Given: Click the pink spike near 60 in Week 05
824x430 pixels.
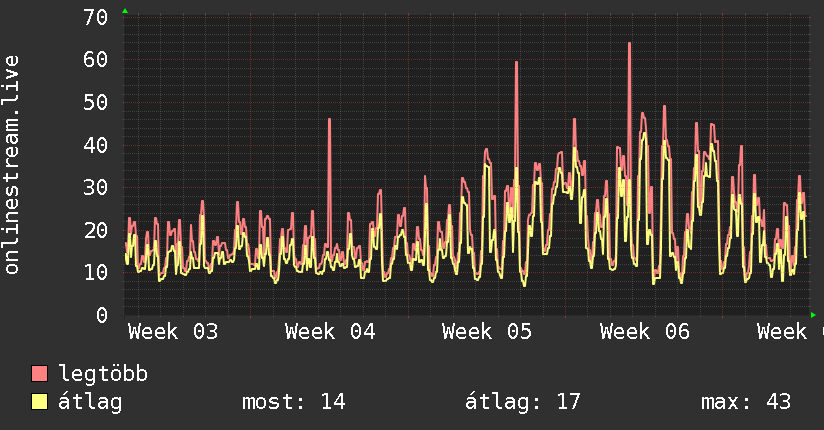Looking at the screenshot, I should click(x=517, y=63).
